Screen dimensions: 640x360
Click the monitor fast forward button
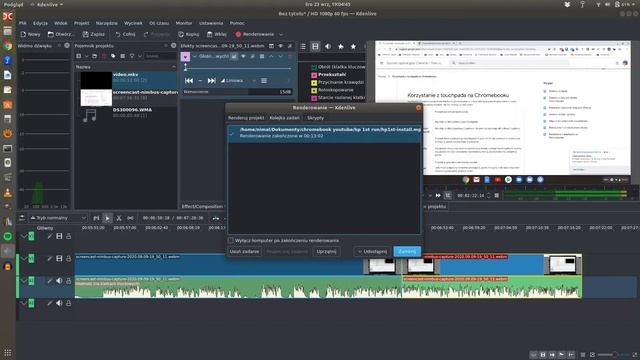[438, 196]
